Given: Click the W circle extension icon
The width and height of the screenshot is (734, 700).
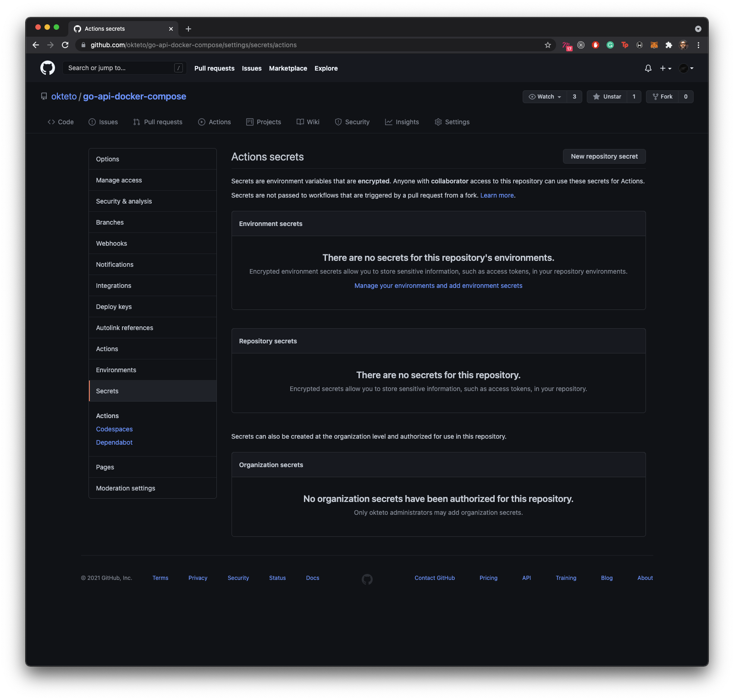Looking at the screenshot, I should (640, 45).
